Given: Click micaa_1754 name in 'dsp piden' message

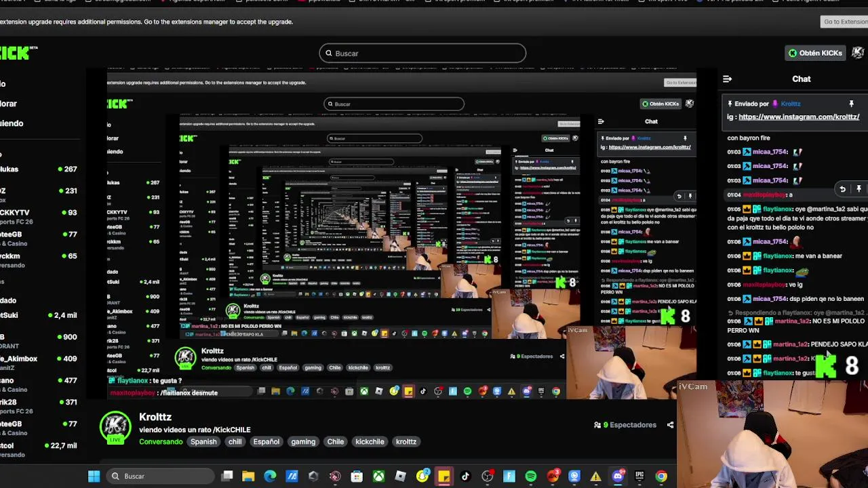Looking at the screenshot, I should 770,298.
